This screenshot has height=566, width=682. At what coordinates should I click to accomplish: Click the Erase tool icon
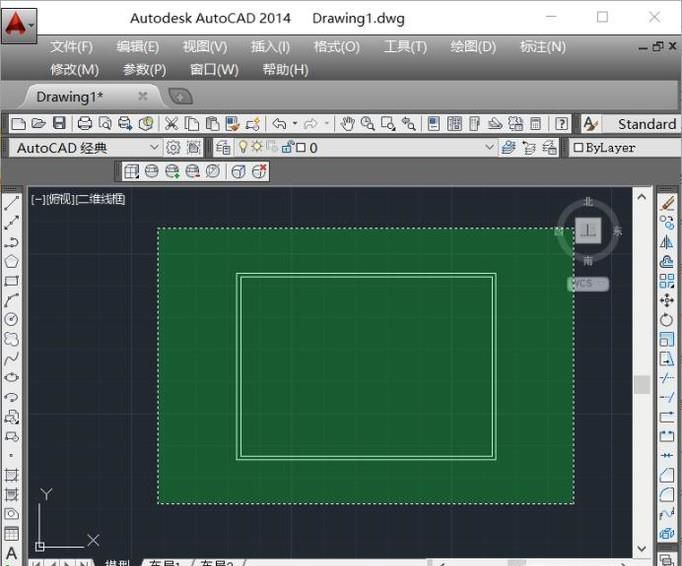(668, 203)
